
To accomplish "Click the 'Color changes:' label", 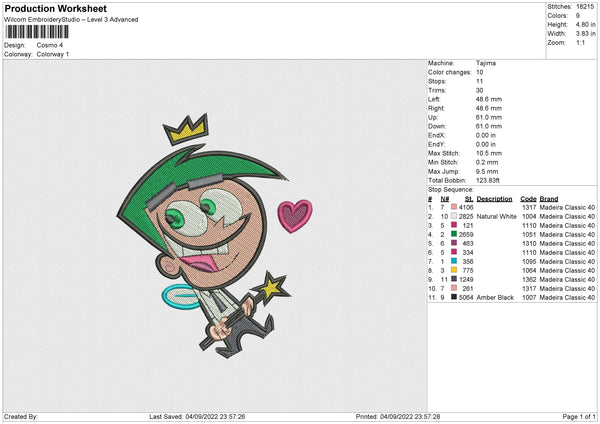I will [450, 72].
